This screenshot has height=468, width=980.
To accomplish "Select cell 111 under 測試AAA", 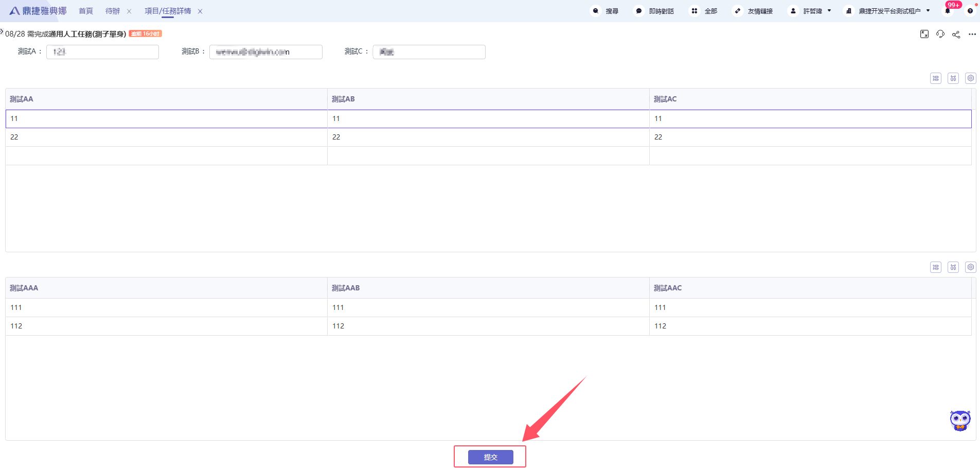I will pos(166,307).
